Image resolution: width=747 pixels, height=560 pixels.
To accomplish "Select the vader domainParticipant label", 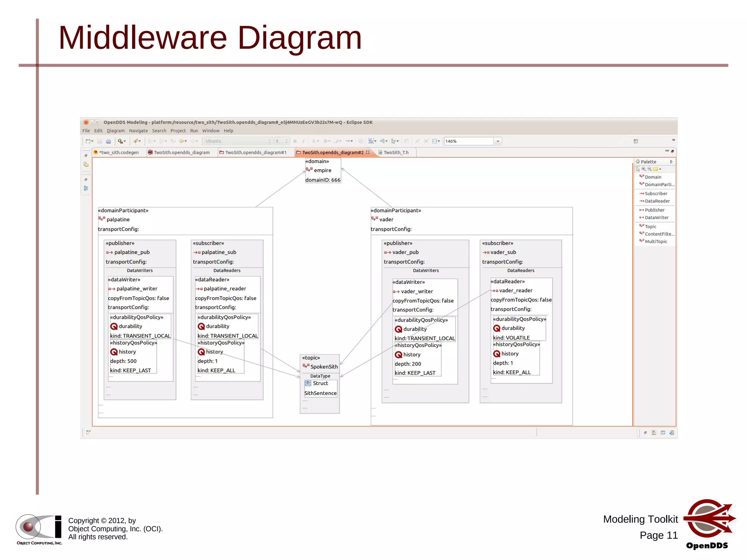I will tap(386, 219).
